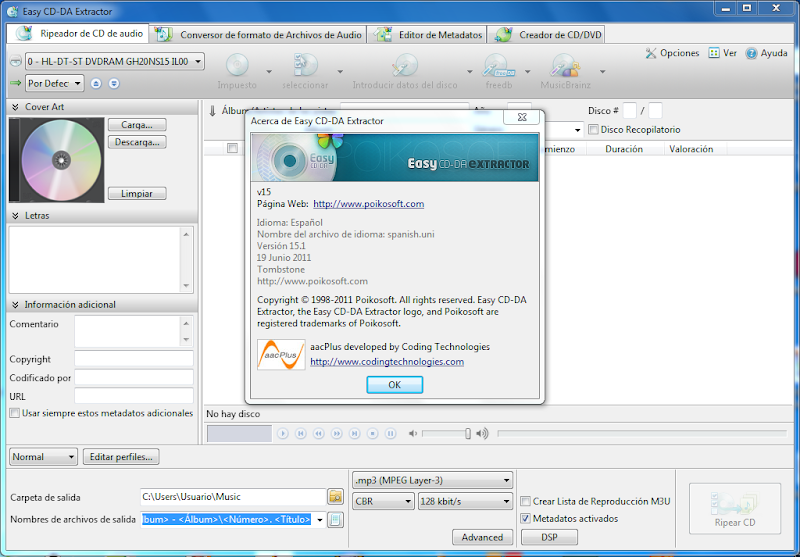Viewport: 800px width, 557px height.
Task: Click the Opciones tools icon
Action: coord(651,53)
